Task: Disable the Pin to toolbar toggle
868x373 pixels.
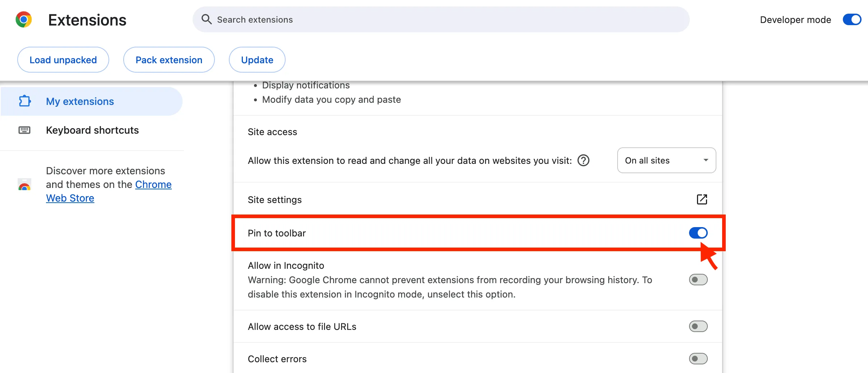Action: [698, 233]
